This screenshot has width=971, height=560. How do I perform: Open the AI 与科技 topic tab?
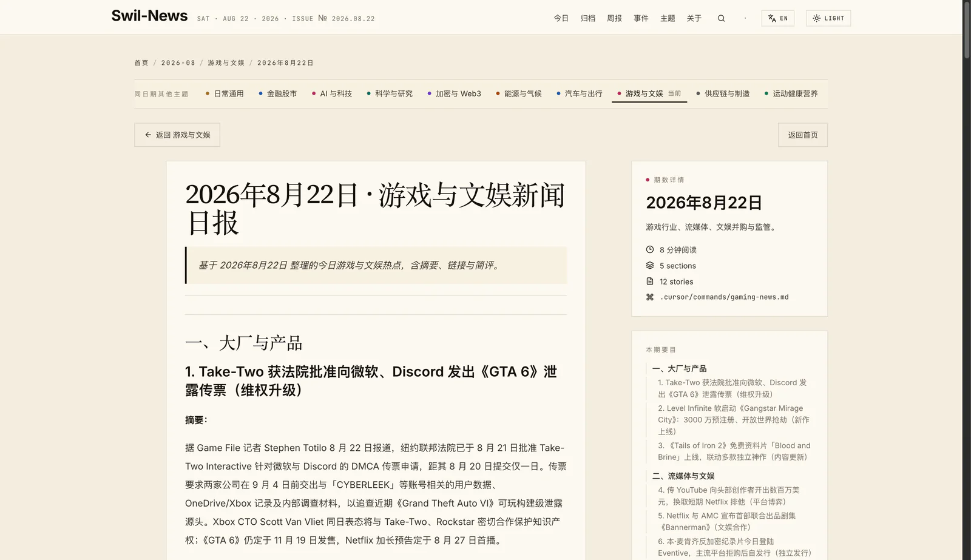332,93
